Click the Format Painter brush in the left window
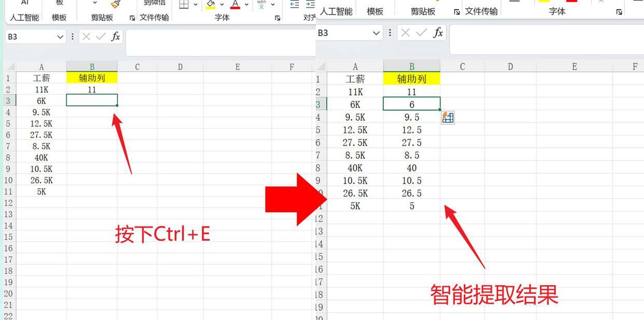The height and width of the screenshot is (320, 644). click(x=116, y=4)
